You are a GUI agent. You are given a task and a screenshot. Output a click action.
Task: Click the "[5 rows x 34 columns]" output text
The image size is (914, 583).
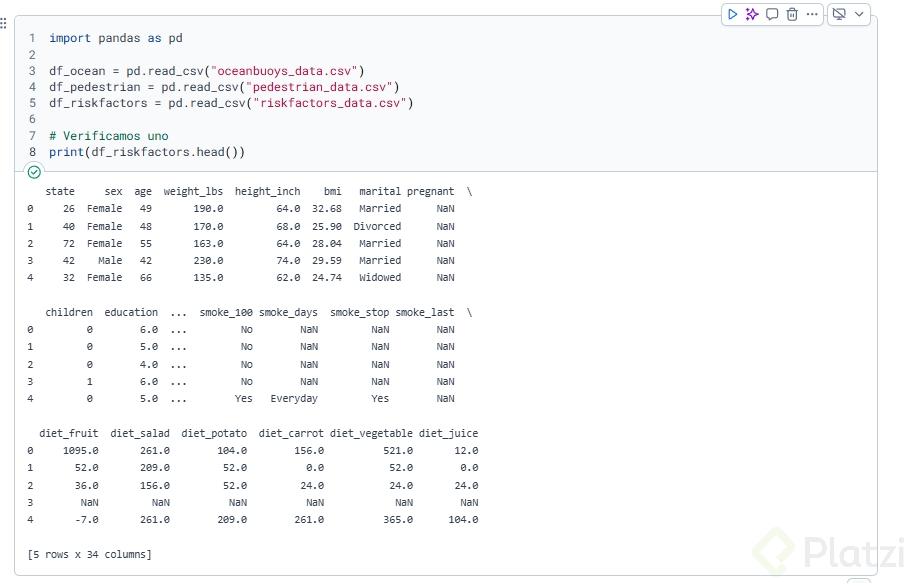tap(90, 554)
